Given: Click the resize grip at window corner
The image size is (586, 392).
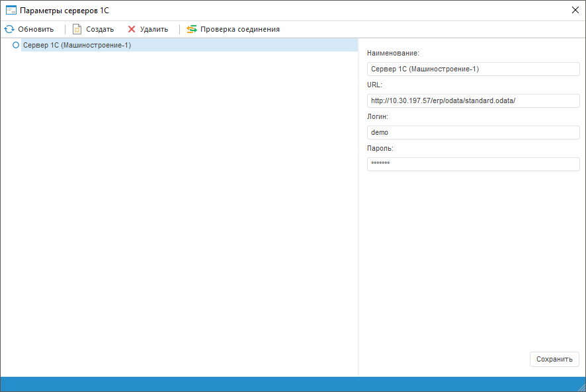Looking at the screenshot, I should click(x=581, y=388).
